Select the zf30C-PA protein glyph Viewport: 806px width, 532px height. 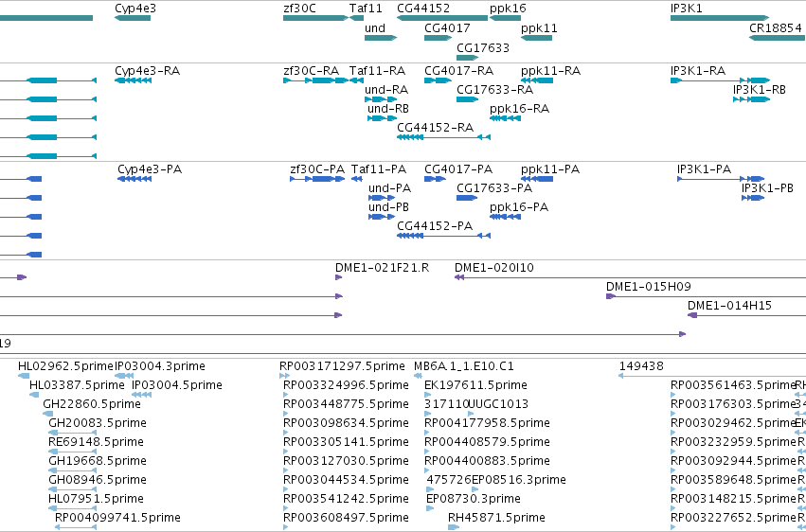317,179
